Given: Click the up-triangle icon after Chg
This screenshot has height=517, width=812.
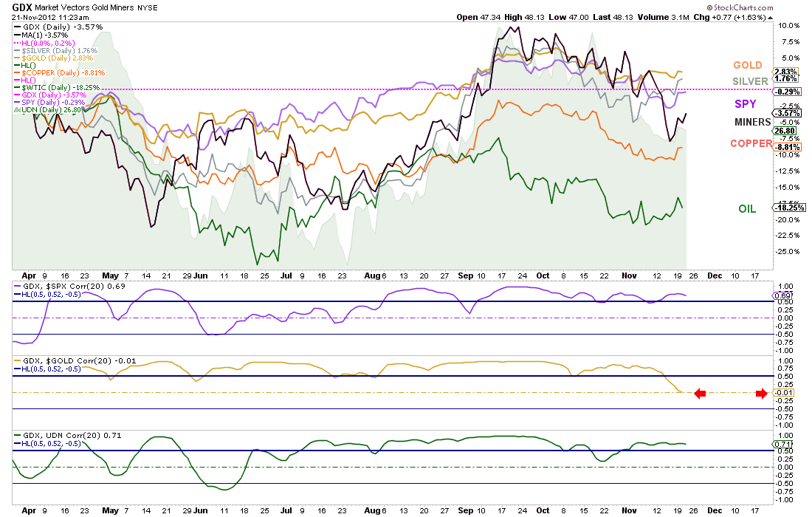Looking at the screenshot, I should [770, 18].
